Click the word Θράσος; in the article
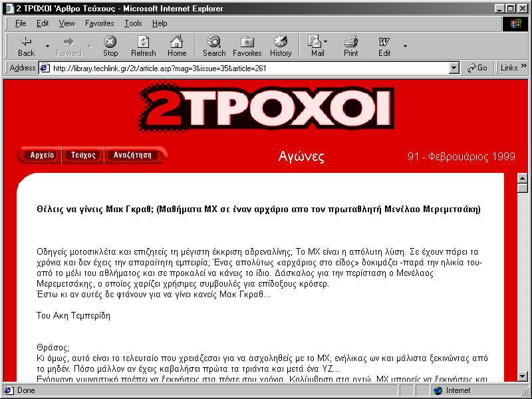Viewport: 532px width, 399px height. pos(53,347)
